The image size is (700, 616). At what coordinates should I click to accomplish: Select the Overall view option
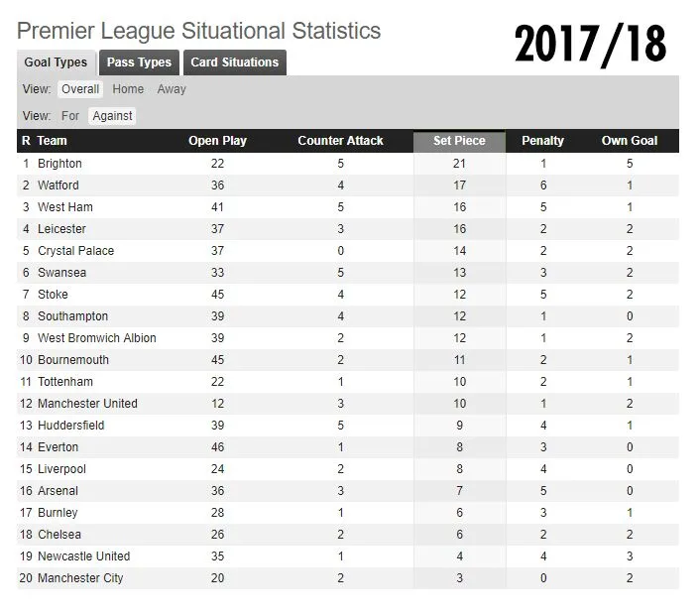point(80,89)
